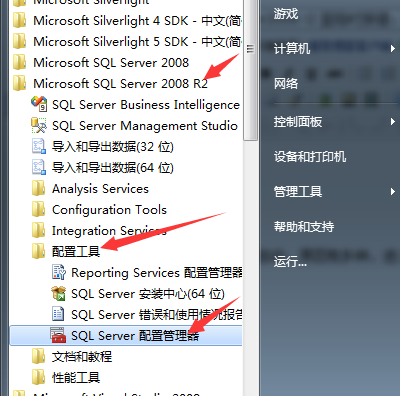Open 网络 in the right pane

[286, 84]
